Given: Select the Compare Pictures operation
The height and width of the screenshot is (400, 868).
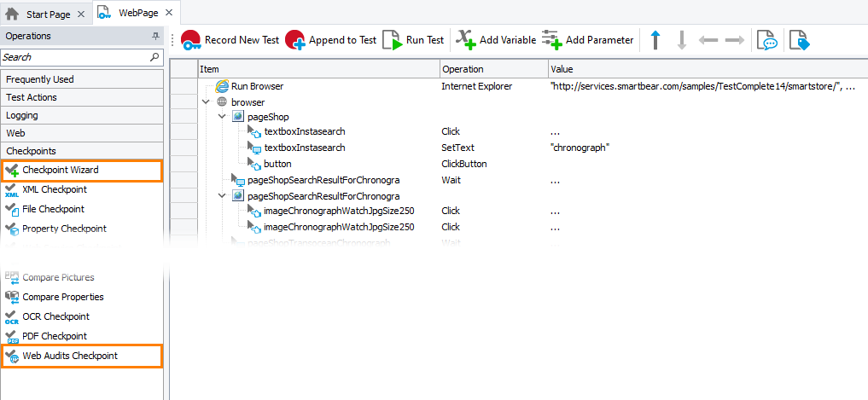Looking at the screenshot, I should pyautogui.click(x=82, y=277).
